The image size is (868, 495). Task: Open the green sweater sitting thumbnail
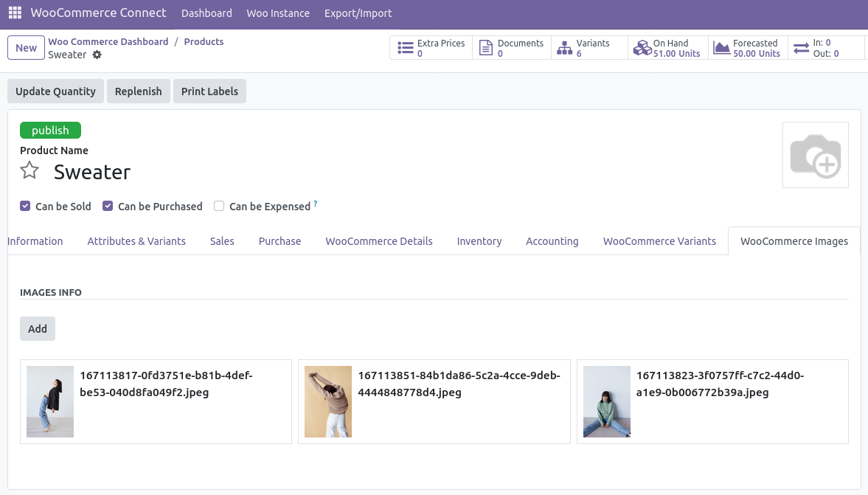[606, 401]
